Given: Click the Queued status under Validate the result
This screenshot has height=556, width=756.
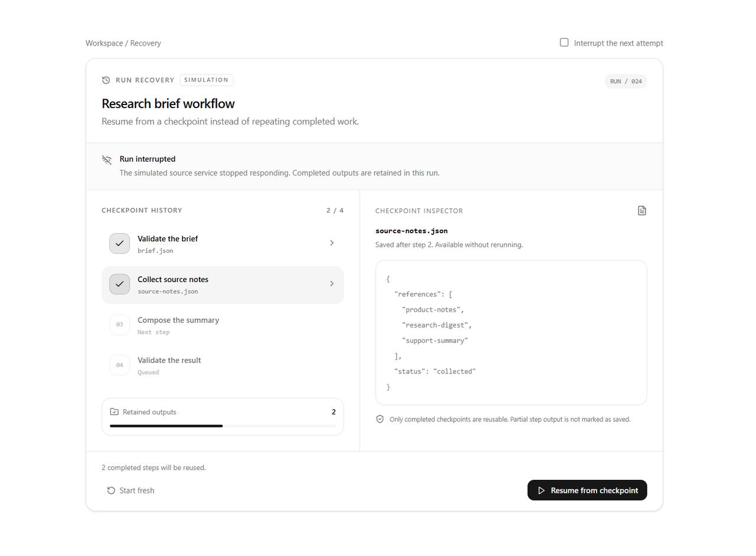Looking at the screenshot, I should tap(148, 372).
